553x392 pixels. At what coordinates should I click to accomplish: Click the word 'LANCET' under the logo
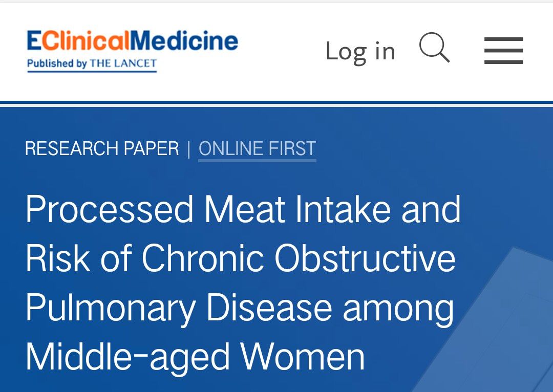point(134,63)
